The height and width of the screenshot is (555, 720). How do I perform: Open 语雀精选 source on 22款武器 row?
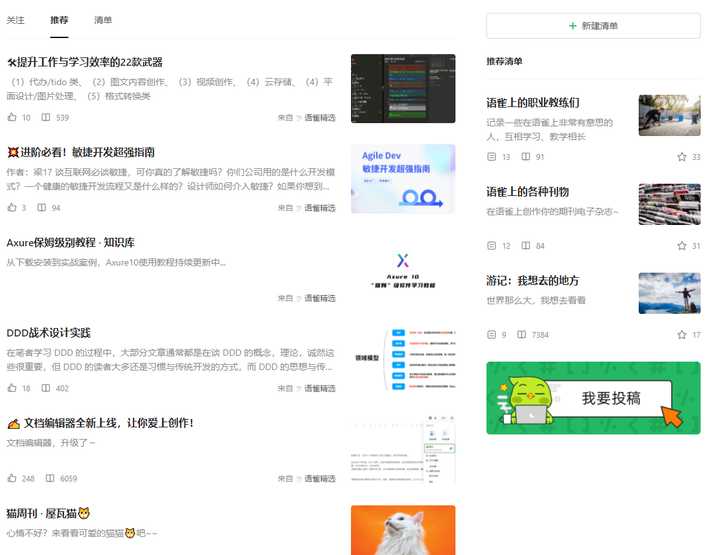point(320,118)
